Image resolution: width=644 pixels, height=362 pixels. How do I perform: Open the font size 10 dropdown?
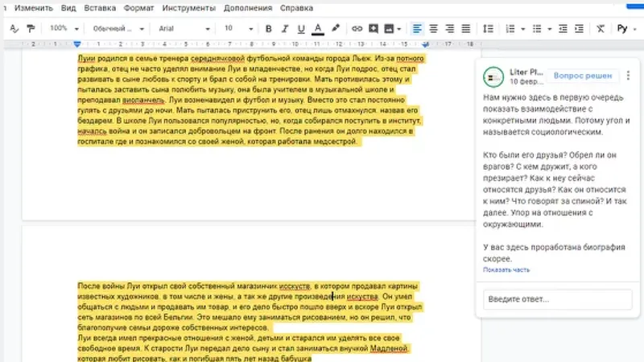pyautogui.click(x=238, y=29)
